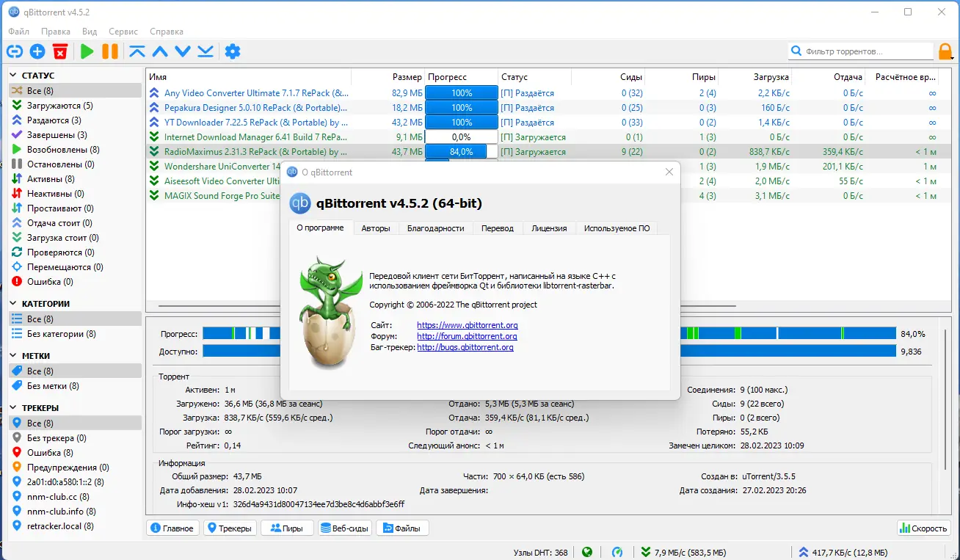Filter by the retracker.local (8) tracker
The image size is (960, 560).
click(75, 526)
